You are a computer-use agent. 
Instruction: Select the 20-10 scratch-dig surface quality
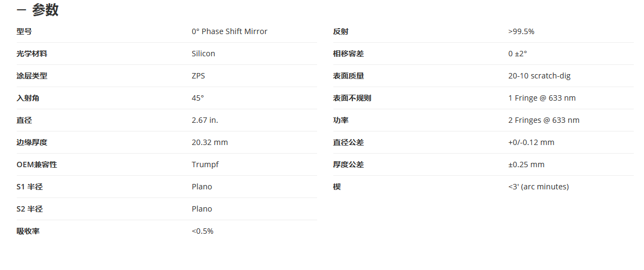[x=539, y=76]
